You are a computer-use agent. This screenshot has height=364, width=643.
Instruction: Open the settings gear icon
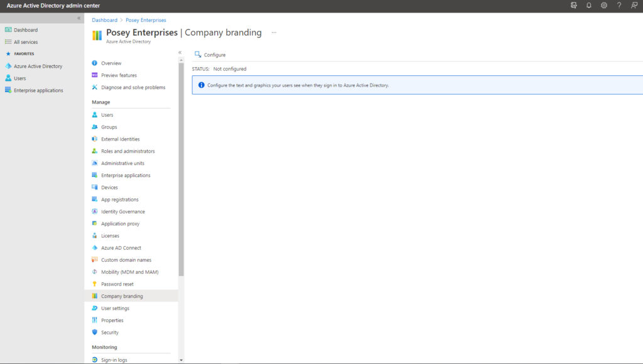click(604, 5)
